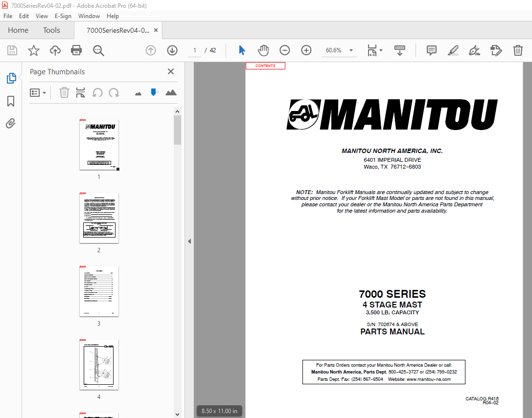Go to next page arrow

[x=172, y=50]
